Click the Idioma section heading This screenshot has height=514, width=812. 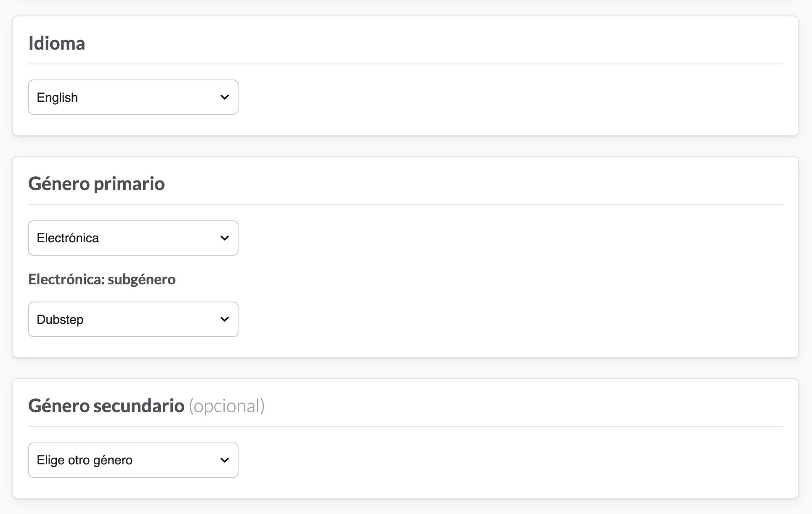click(x=57, y=43)
